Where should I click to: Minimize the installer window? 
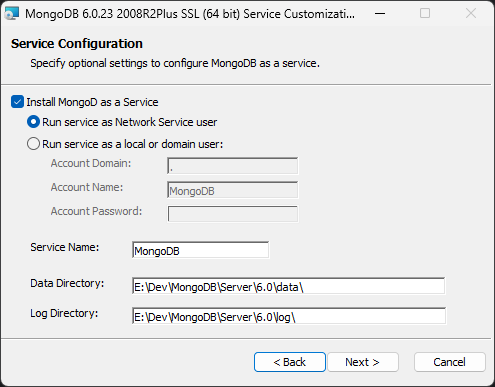[380, 14]
